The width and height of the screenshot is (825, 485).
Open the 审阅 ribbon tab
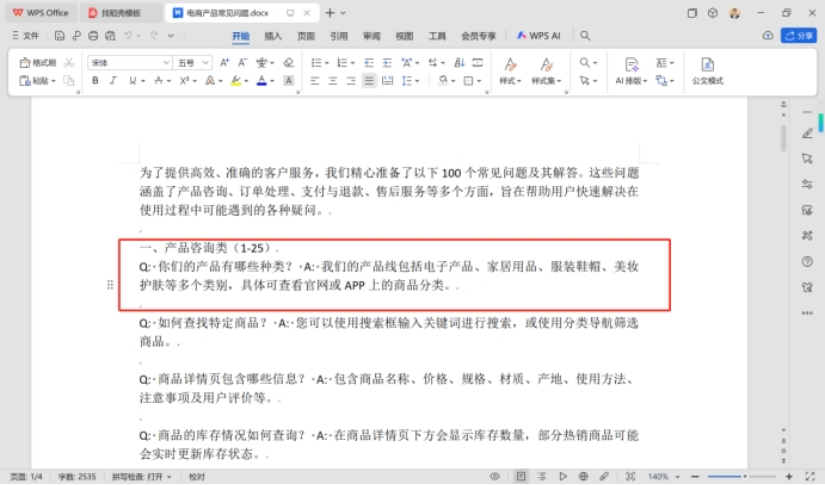pyautogui.click(x=371, y=35)
